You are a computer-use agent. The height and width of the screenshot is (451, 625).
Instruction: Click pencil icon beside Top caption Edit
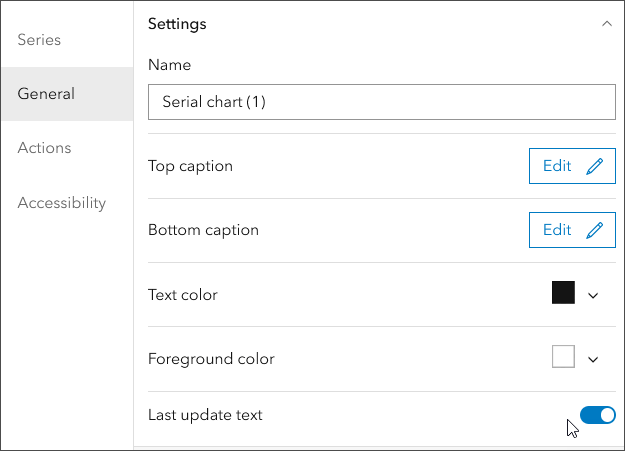pyautogui.click(x=595, y=167)
